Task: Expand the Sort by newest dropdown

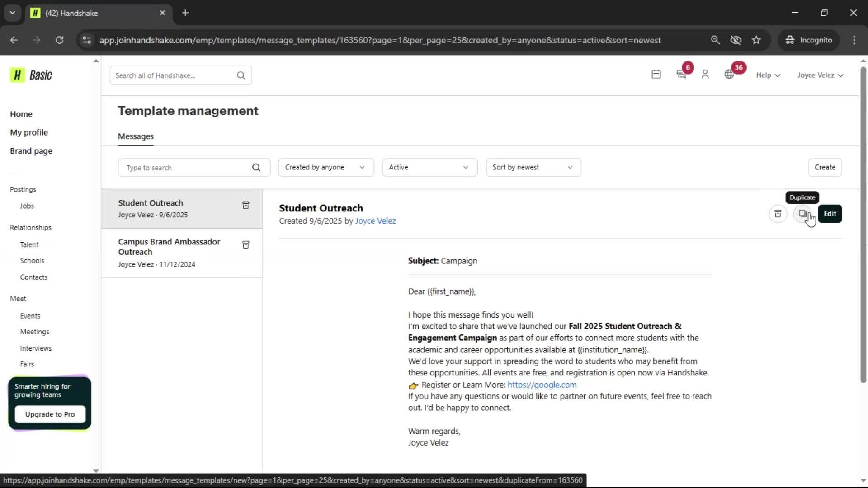Action: [533, 167]
